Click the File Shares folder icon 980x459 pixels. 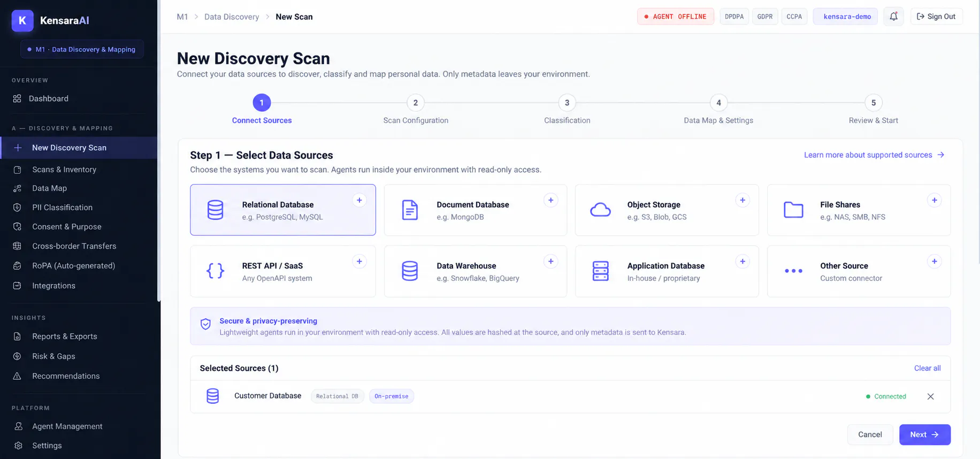[x=793, y=210]
